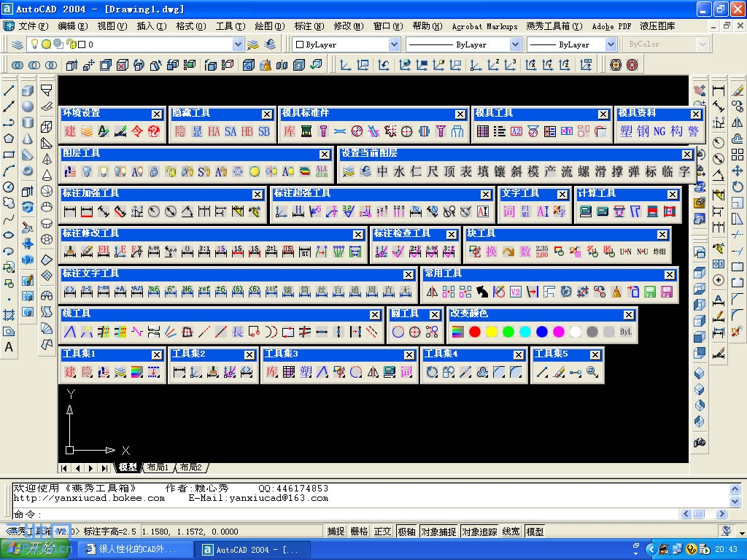
Task: Pick the red swatch in 改变颜色
Action: [x=474, y=332]
